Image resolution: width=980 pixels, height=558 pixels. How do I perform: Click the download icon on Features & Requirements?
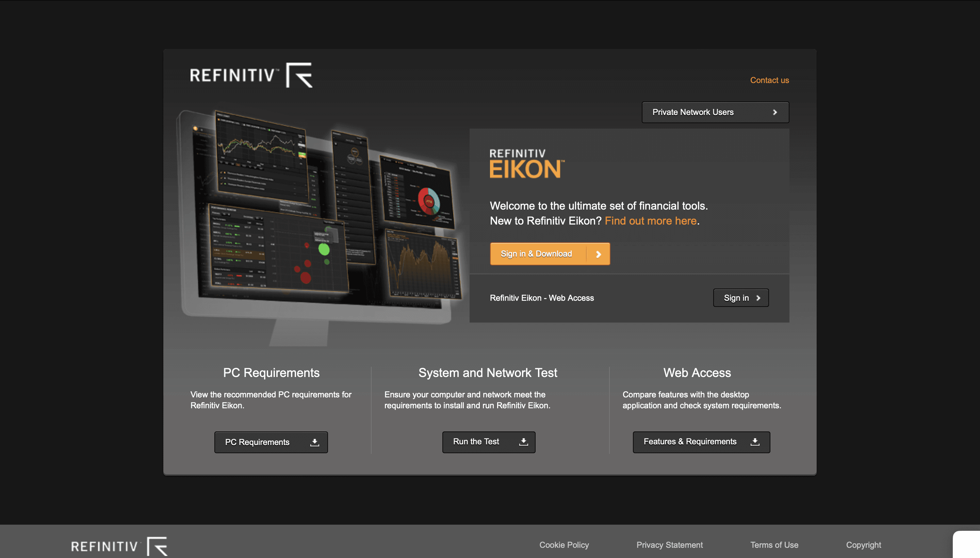click(x=754, y=442)
